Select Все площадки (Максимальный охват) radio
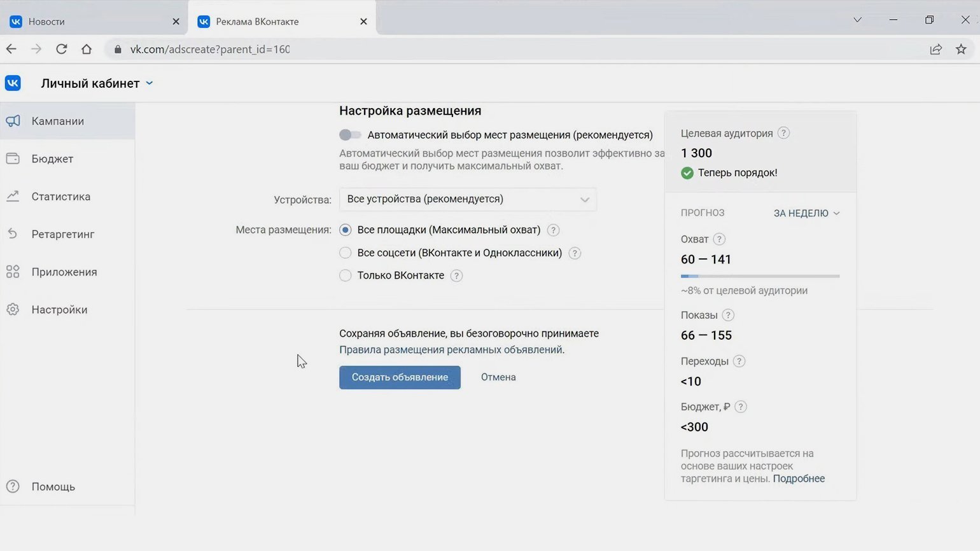The image size is (980, 551). 346,230
